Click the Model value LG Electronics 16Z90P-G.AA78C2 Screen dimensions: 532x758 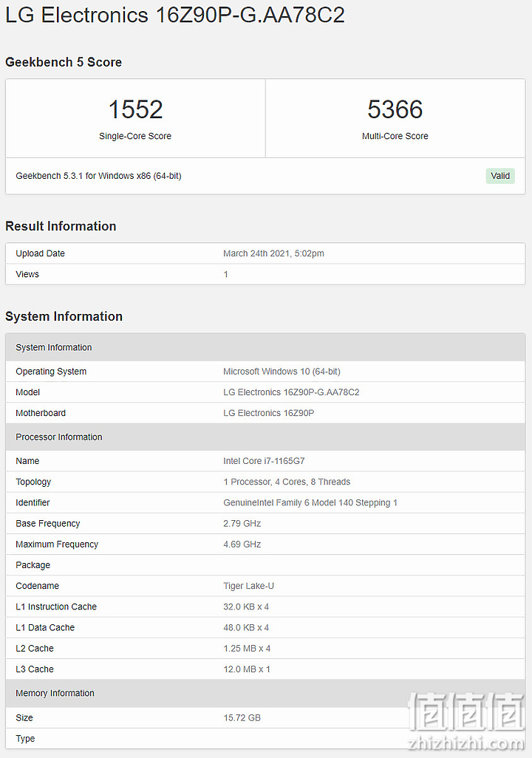tap(291, 392)
